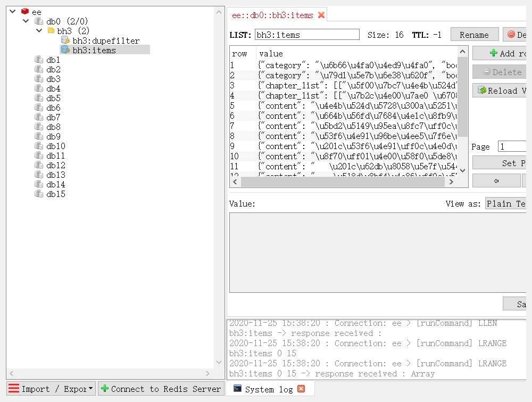Click the tree panel horizontal scroll right arrow
532x402 pixels.
(207, 373)
